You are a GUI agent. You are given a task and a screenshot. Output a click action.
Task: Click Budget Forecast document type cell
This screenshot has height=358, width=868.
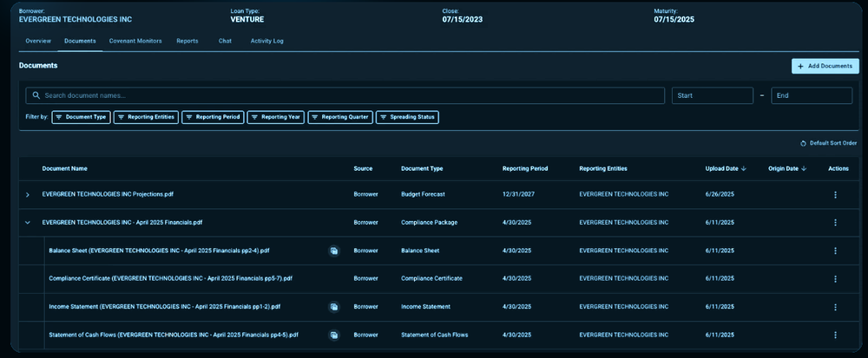pos(423,194)
